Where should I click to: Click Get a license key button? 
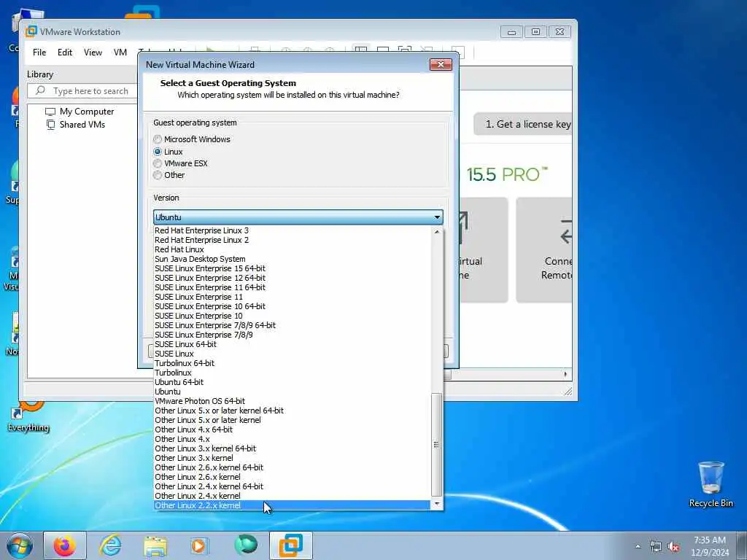pyautogui.click(x=523, y=124)
